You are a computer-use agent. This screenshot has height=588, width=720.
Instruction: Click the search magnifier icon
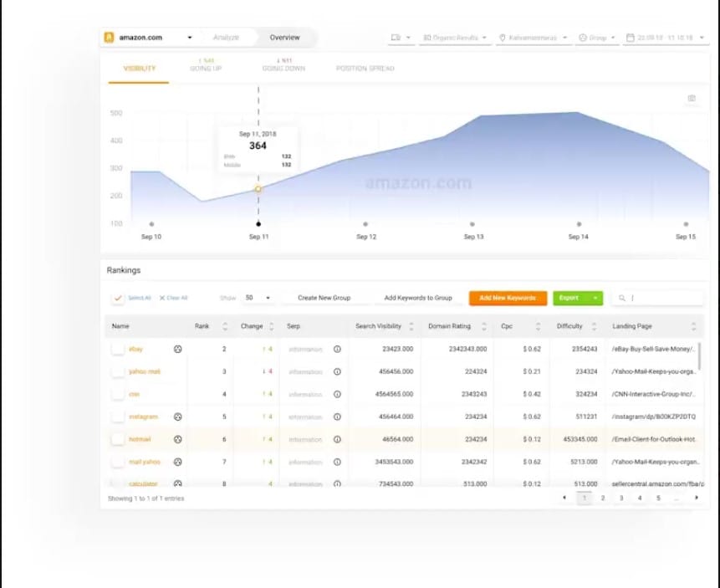click(621, 298)
